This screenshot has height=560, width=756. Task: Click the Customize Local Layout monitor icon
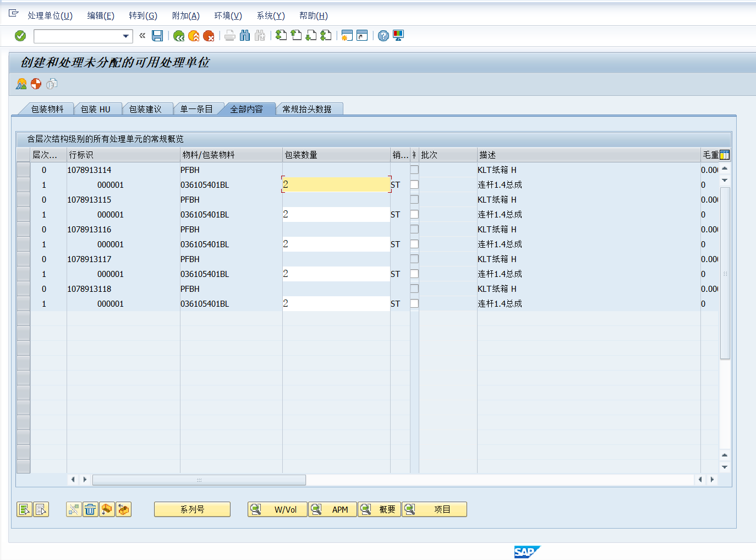(x=398, y=36)
